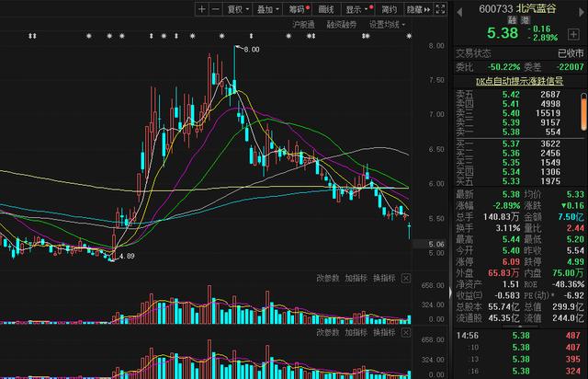The width and height of the screenshot is (588, 379).
Task: Click 交易状态 已收市 status
Action: pos(519,53)
